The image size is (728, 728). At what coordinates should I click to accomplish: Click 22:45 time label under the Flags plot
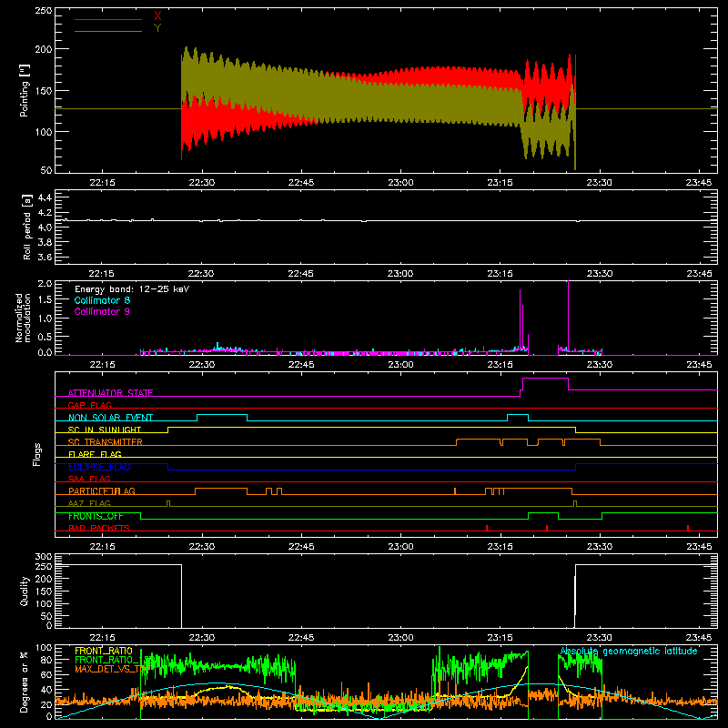pyautogui.click(x=301, y=547)
